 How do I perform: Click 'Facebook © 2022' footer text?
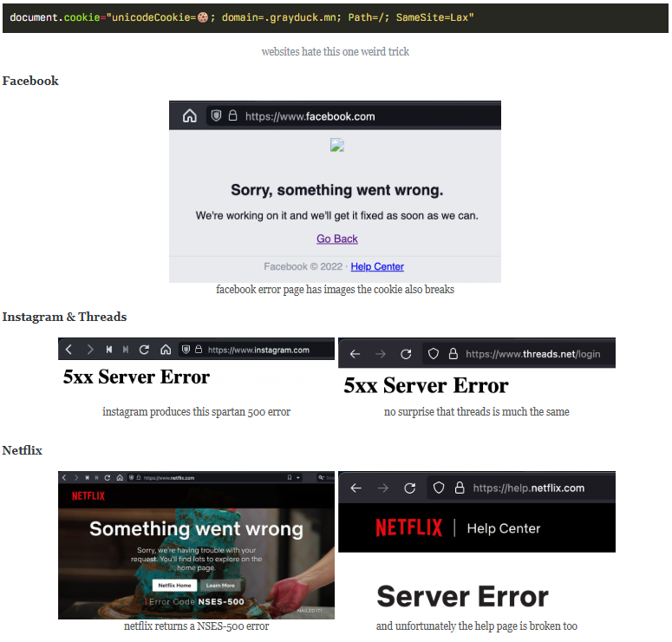(303, 266)
